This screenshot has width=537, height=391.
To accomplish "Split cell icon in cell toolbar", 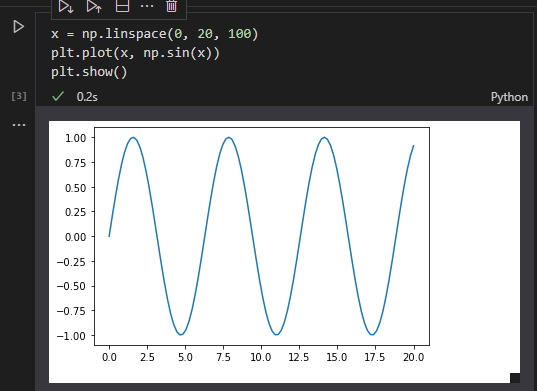I will tap(122, 6).
